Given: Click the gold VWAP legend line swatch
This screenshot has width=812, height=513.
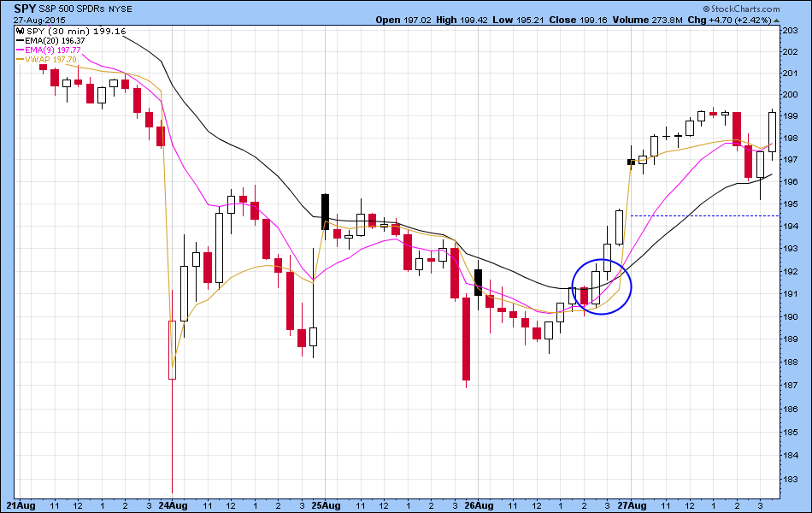Looking at the screenshot, I should coord(21,59).
